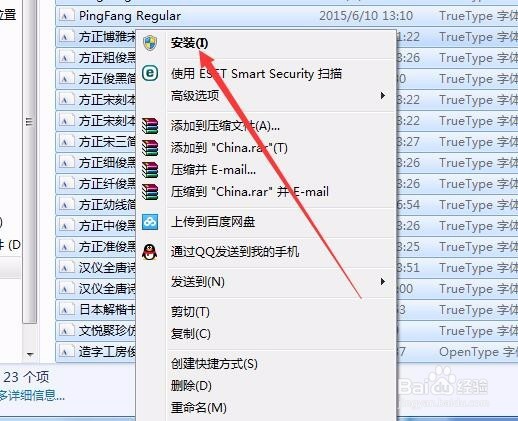
Task: Expand the 高级选项 submenu arrow
Action: tap(383, 96)
